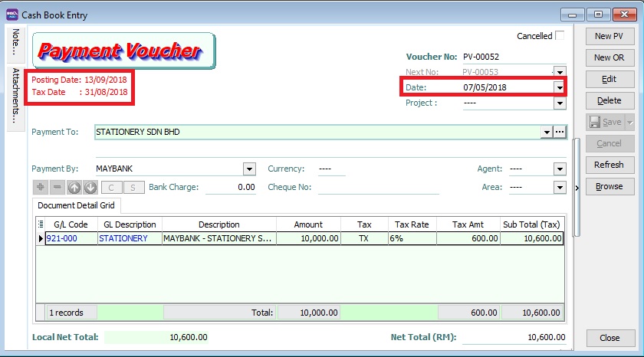The image size is (644, 357).
Task: Maximize the Cash Book Entry window
Action: point(599,15)
